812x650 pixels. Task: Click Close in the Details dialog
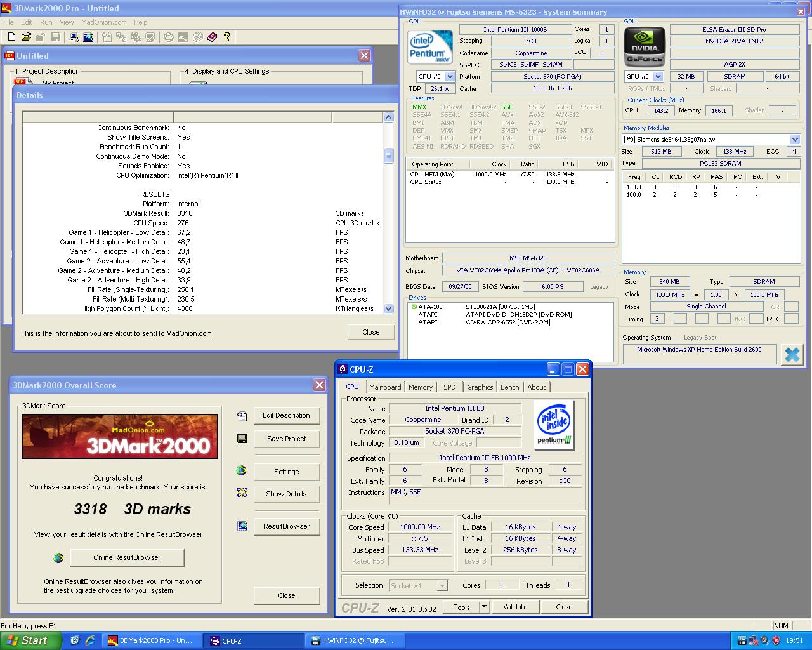click(371, 332)
